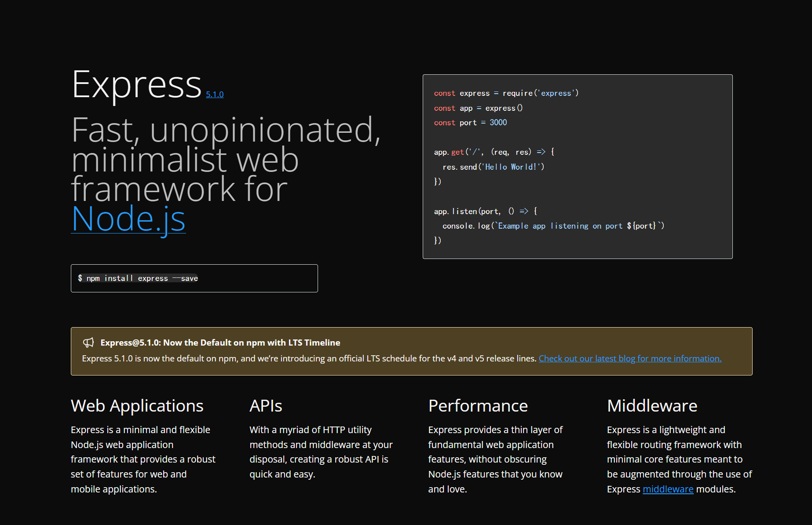Click the Performance section heading
This screenshot has height=525, width=812.
(478, 405)
